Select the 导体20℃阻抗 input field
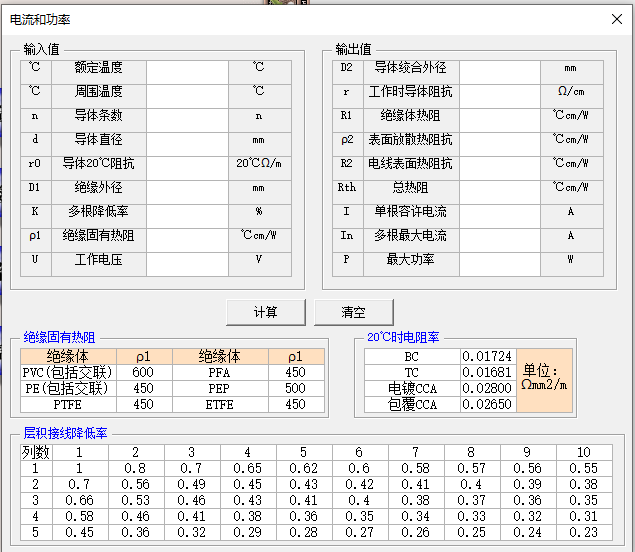This screenshot has width=635, height=552. pos(187,165)
